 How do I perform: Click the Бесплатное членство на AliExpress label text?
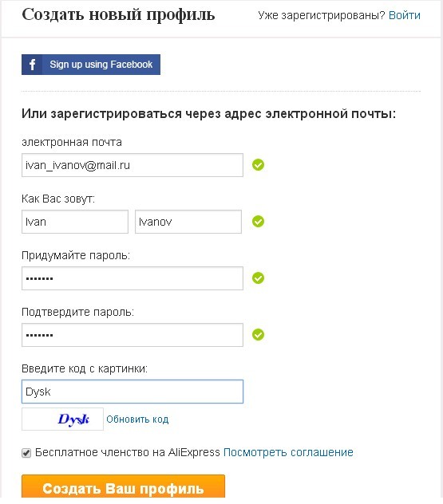click(128, 453)
